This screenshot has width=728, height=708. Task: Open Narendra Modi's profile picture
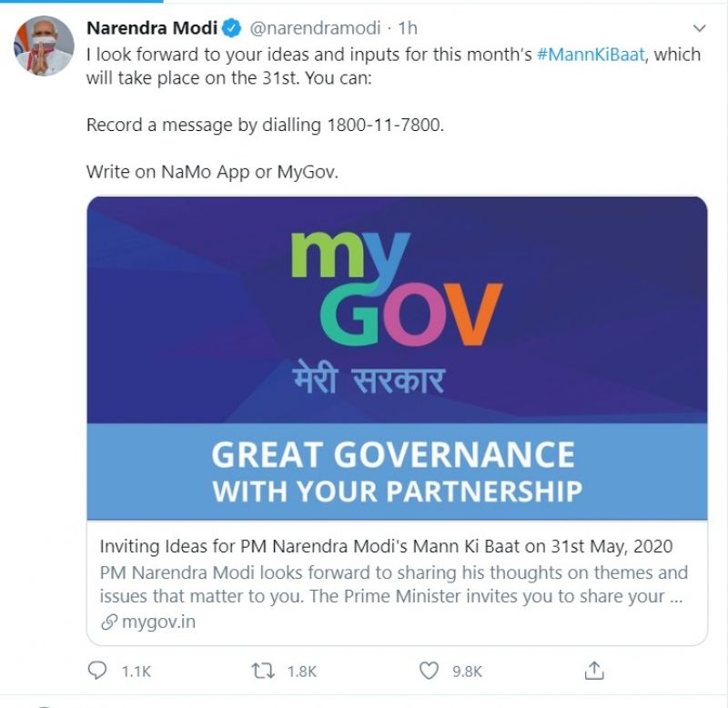pos(45,46)
